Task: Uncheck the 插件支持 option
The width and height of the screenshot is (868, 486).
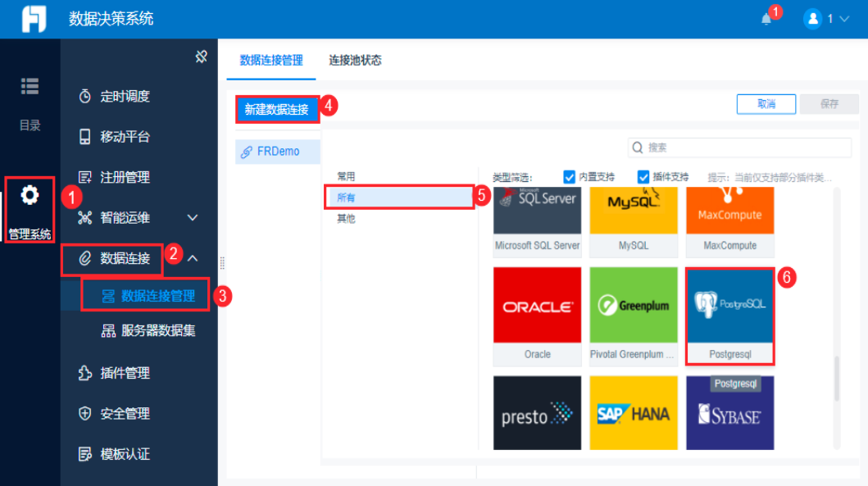Action: click(x=644, y=177)
